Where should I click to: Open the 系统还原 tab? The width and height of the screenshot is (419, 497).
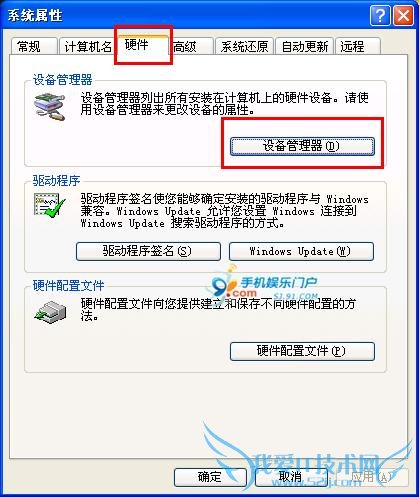click(x=244, y=46)
